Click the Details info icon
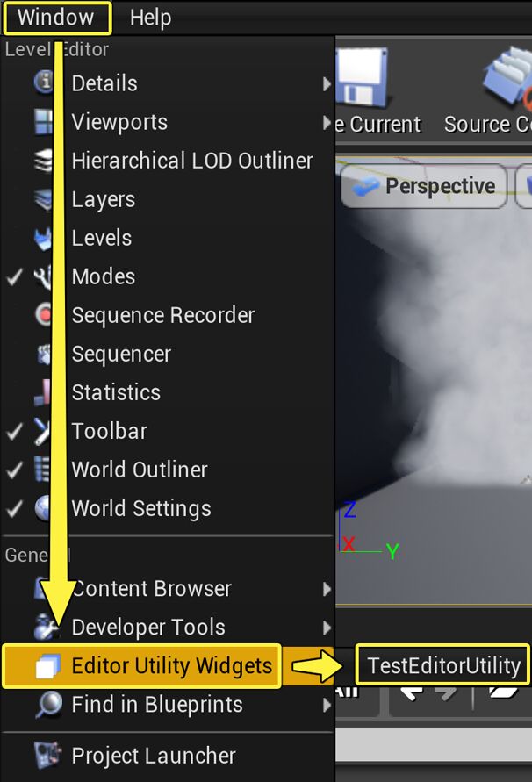 [x=44, y=82]
